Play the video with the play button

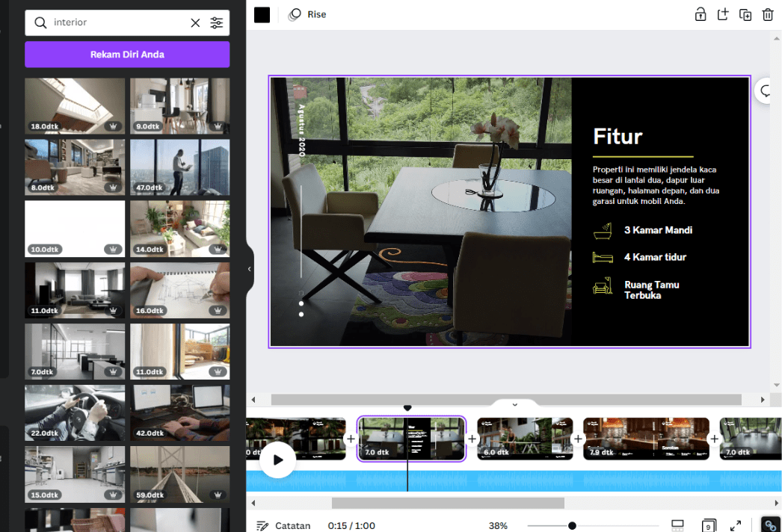(277, 460)
